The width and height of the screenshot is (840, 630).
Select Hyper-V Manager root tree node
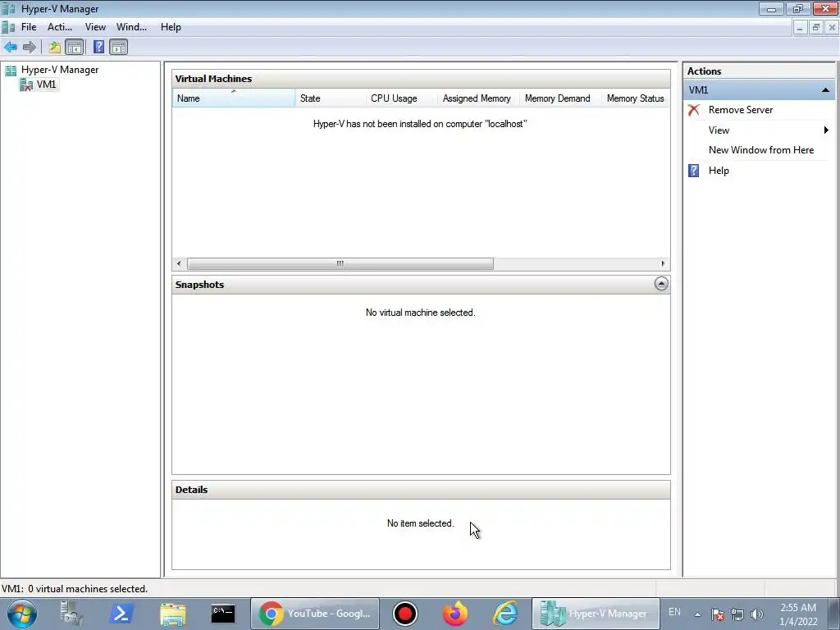click(x=59, y=70)
